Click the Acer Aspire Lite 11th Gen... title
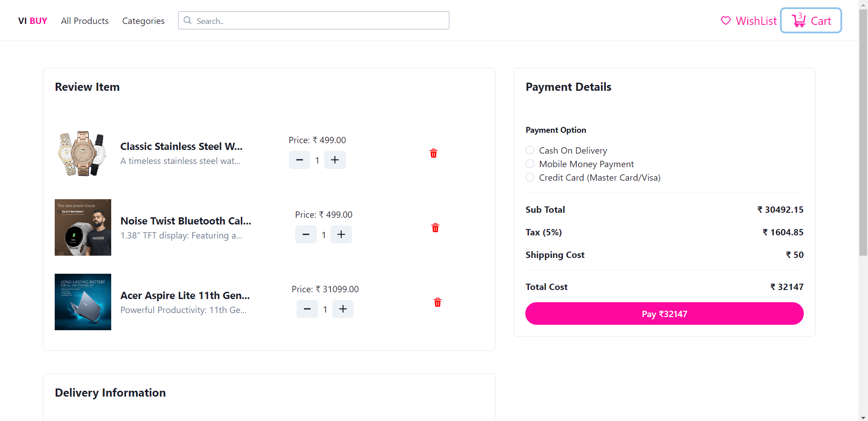Image resolution: width=868 pixels, height=421 pixels. pos(185,295)
